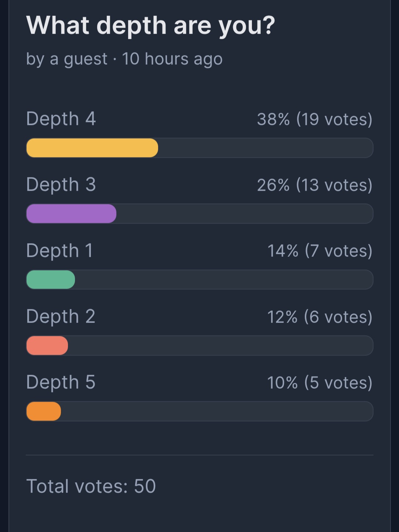Select the Depth 3 option label

[61, 185]
